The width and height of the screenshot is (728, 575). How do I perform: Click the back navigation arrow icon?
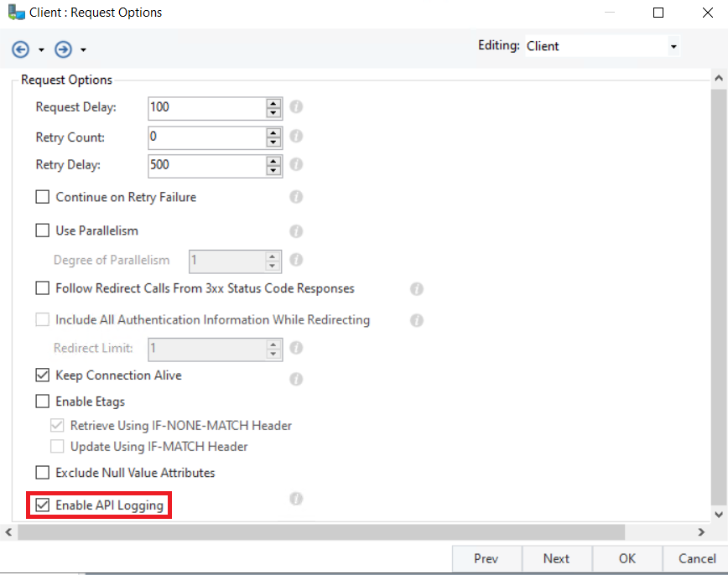[20, 50]
